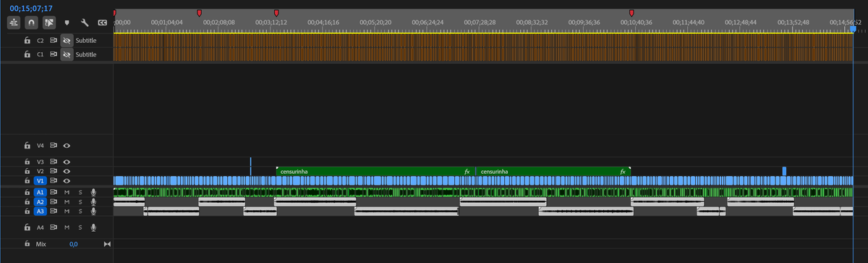Click the Mix track output-type bowtie icon
This screenshot has width=868, height=263.
[x=108, y=244]
